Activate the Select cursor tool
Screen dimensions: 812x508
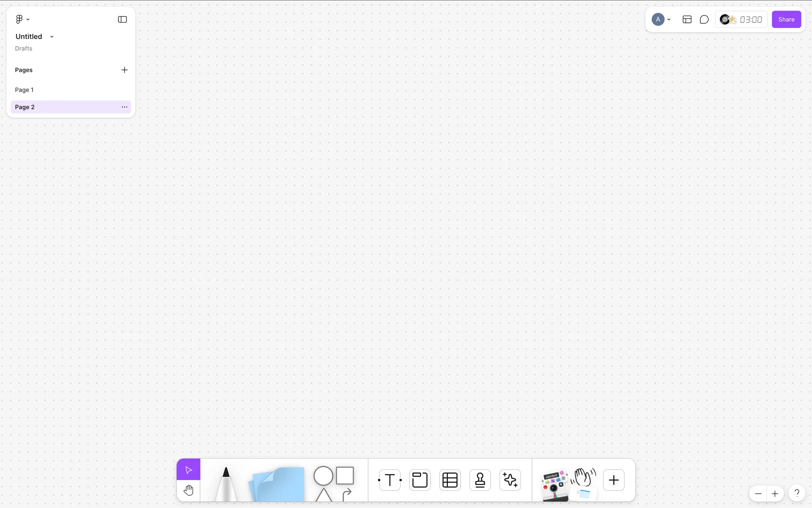[189, 470]
